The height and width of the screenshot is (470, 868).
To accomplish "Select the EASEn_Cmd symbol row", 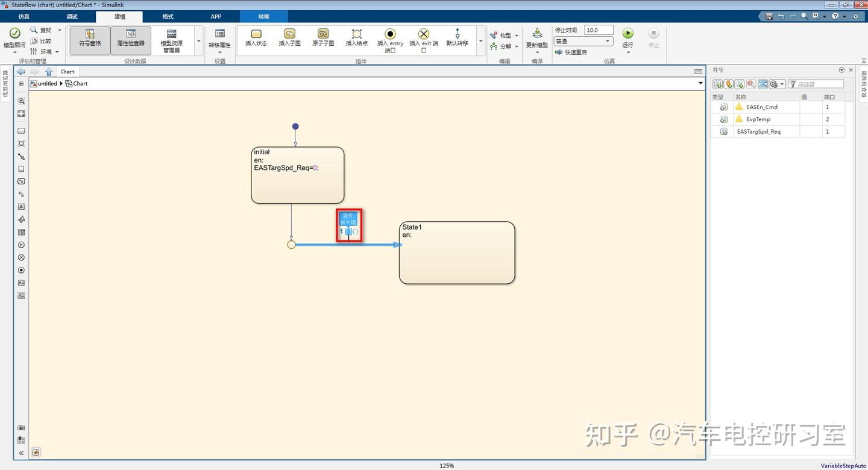I will coord(778,107).
